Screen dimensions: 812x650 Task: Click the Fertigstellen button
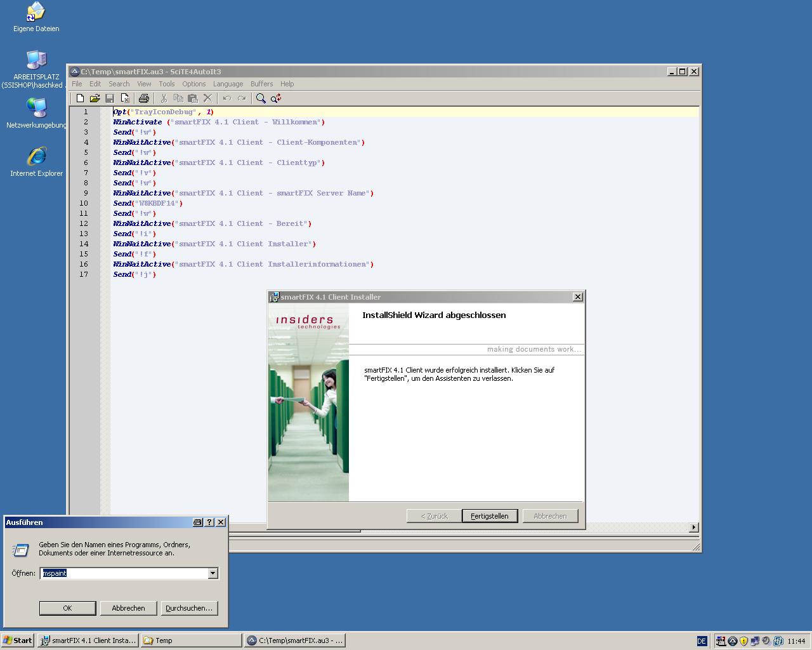pos(490,516)
